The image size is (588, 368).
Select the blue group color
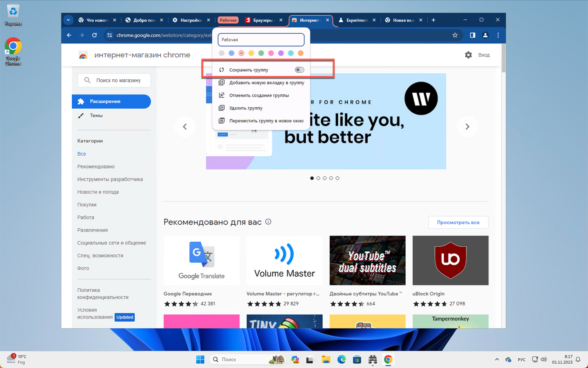pos(231,53)
